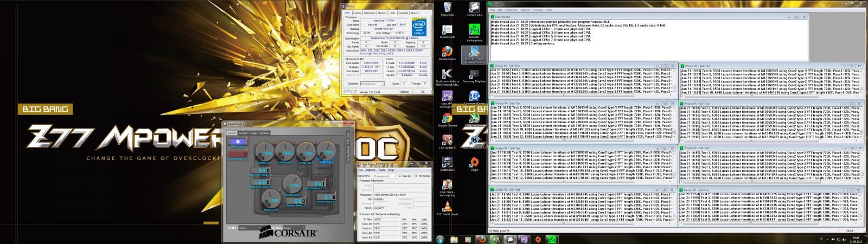This screenshot has width=868, height=244.
Task: Open the Test menu in Prime95
Action: (x=492, y=10)
